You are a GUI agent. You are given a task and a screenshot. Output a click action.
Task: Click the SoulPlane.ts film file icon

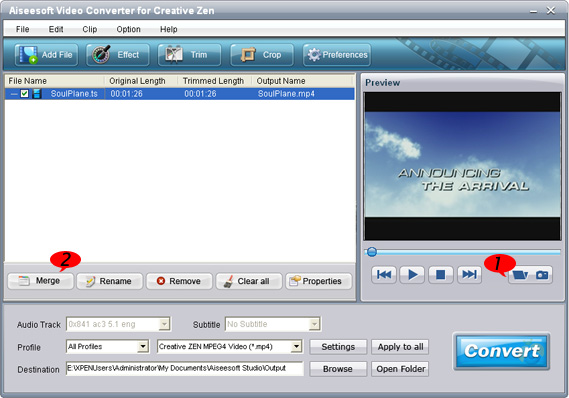[x=37, y=94]
